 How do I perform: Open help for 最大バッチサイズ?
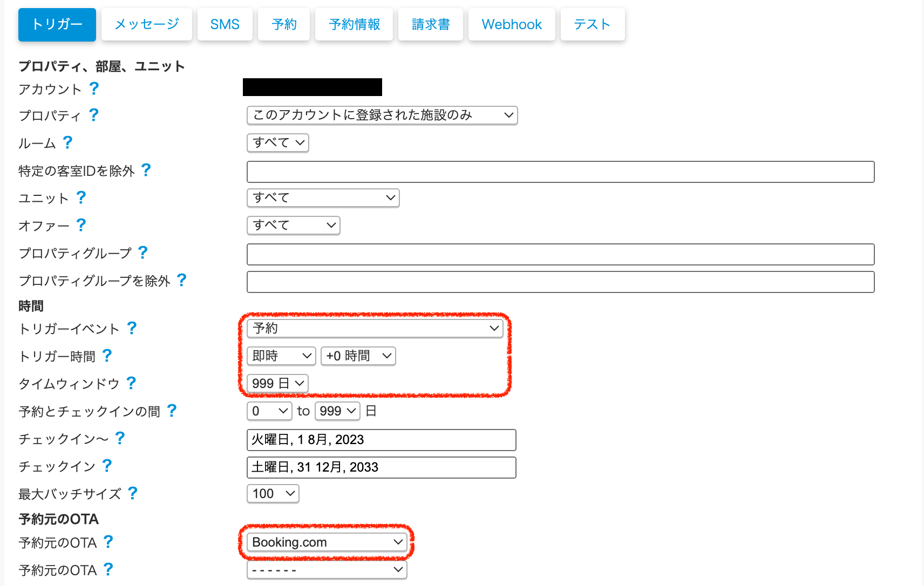tap(133, 493)
